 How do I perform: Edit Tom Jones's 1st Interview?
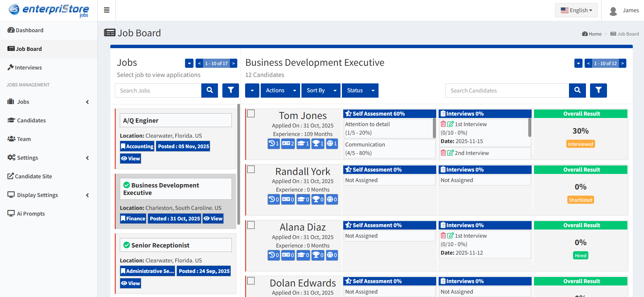click(450, 124)
